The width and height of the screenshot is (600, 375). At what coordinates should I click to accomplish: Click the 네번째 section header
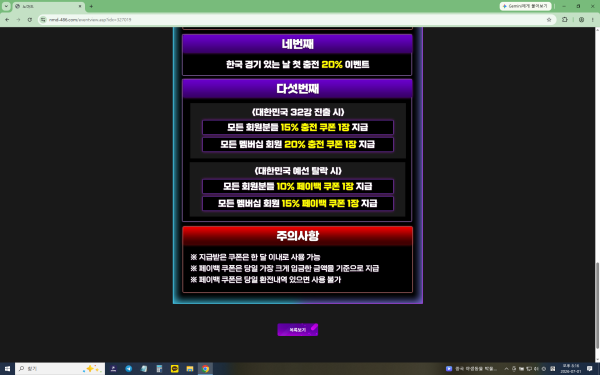[x=297, y=44]
